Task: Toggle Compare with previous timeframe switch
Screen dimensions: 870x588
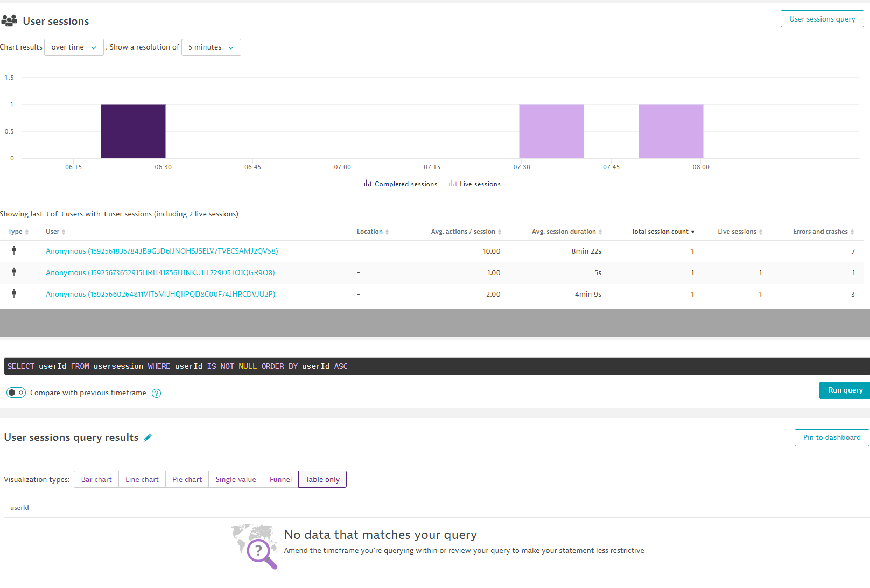Action: click(16, 393)
